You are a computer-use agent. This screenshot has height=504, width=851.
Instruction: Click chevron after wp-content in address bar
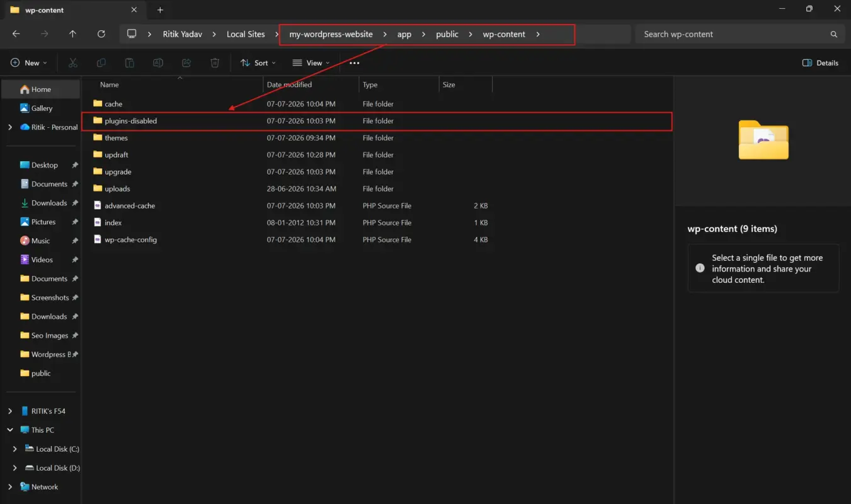(x=538, y=34)
